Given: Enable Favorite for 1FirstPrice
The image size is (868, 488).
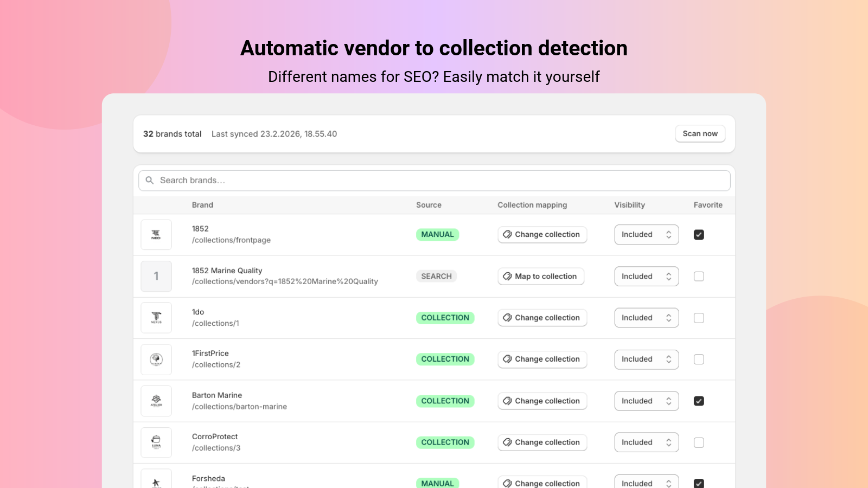Looking at the screenshot, I should 699,359.
